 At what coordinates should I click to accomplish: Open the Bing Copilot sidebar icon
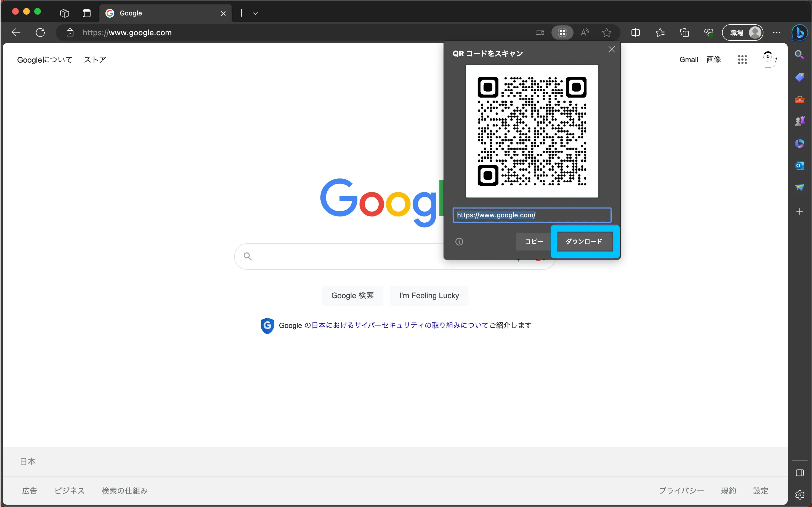point(800,33)
